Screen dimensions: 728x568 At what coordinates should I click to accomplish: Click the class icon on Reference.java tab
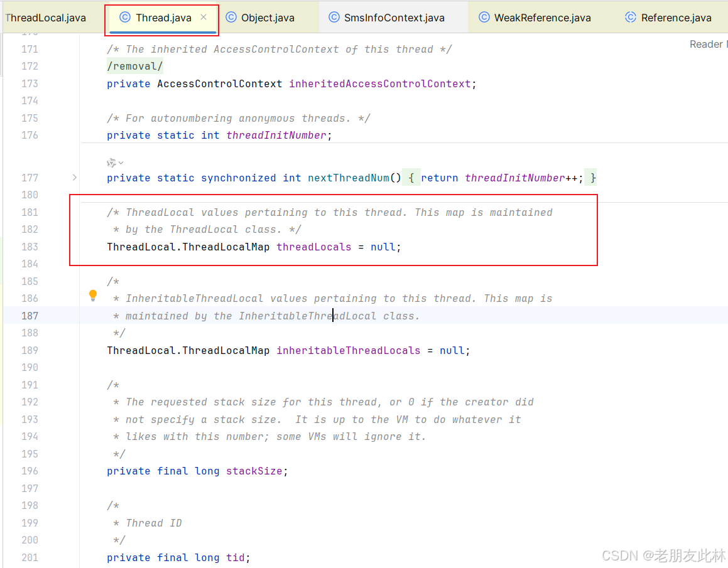tap(630, 17)
